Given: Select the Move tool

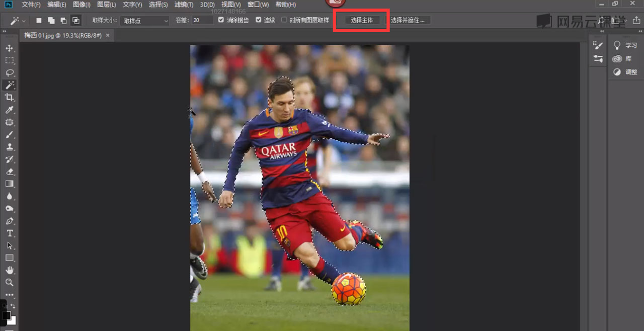Looking at the screenshot, I should 9,48.
